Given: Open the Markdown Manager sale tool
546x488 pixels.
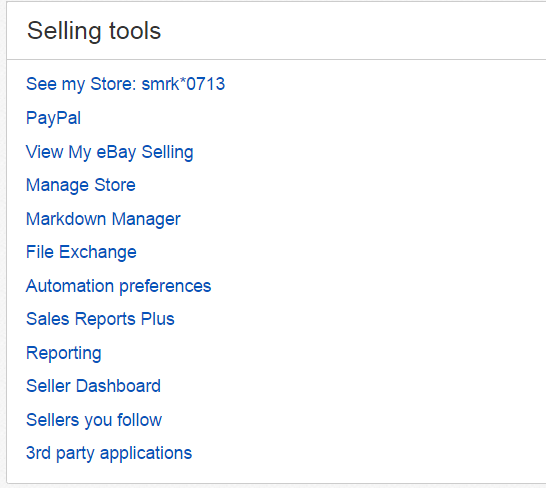Looking at the screenshot, I should coord(103,219).
